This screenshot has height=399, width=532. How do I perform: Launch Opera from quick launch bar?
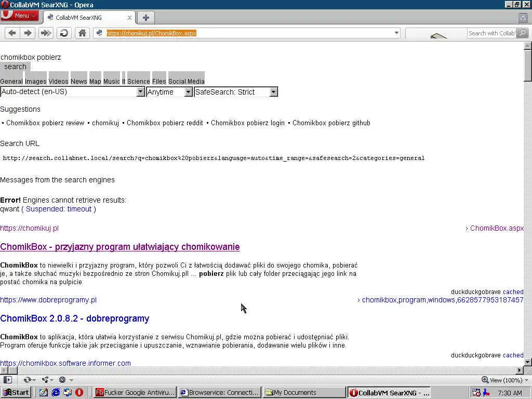[x=79, y=393]
